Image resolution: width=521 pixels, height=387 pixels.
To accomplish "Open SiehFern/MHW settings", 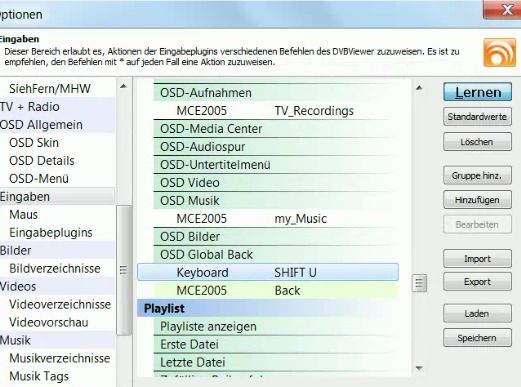I will coord(50,89).
